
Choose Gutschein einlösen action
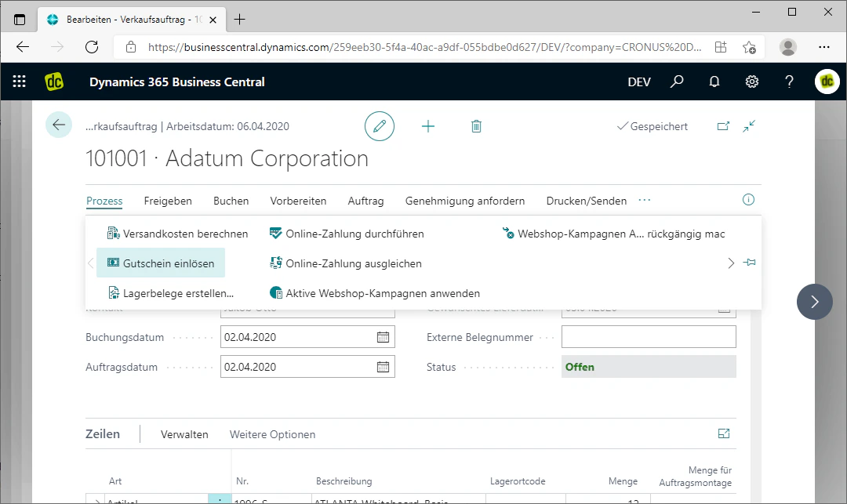click(x=161, y=263)
